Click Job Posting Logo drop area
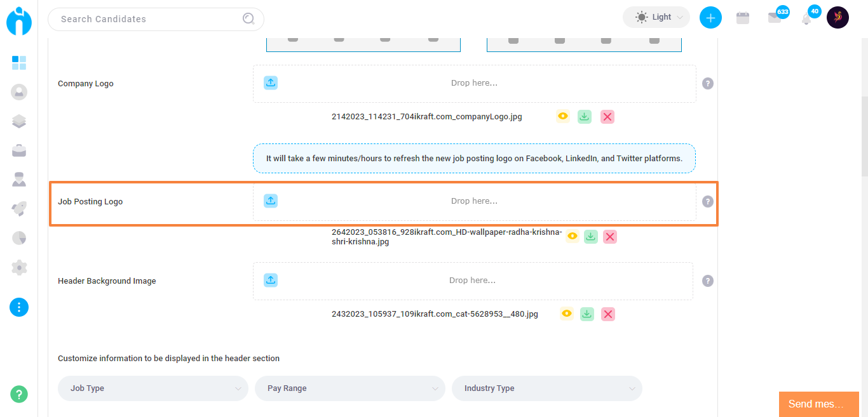The height and width of the screenshot is (417, 868). [475, 201]
